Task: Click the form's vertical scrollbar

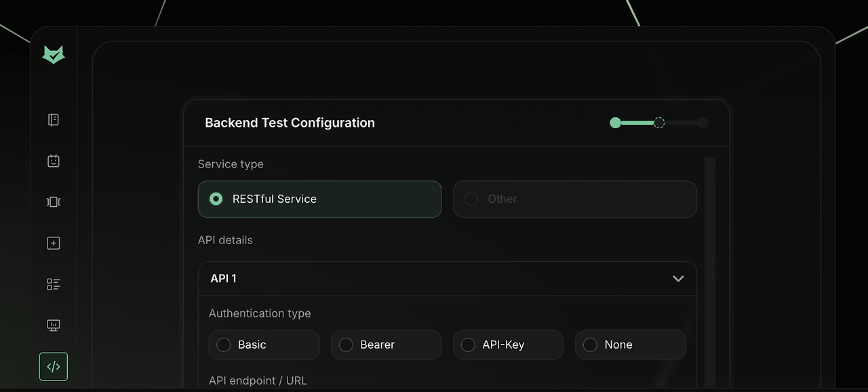Action: (x=710, y=271)
